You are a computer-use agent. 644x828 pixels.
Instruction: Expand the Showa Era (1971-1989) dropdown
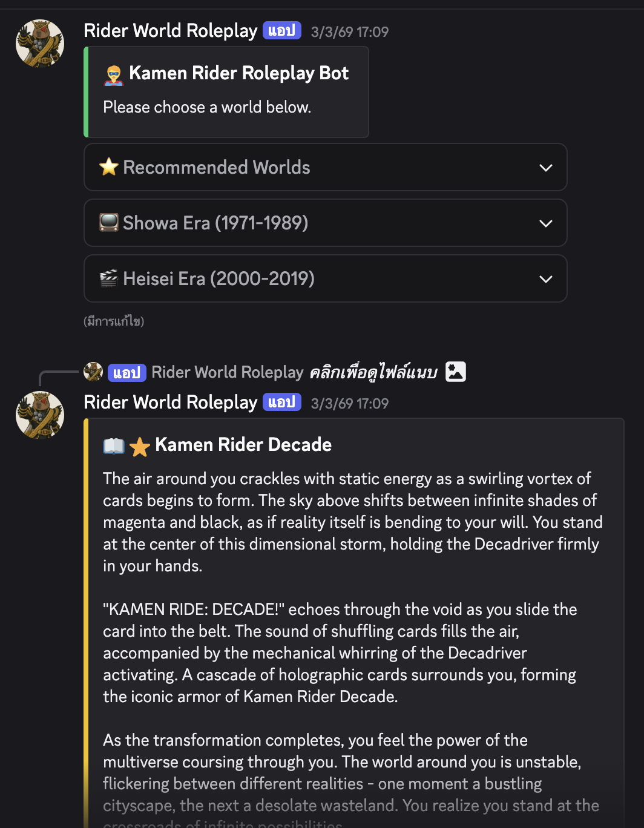325,223
